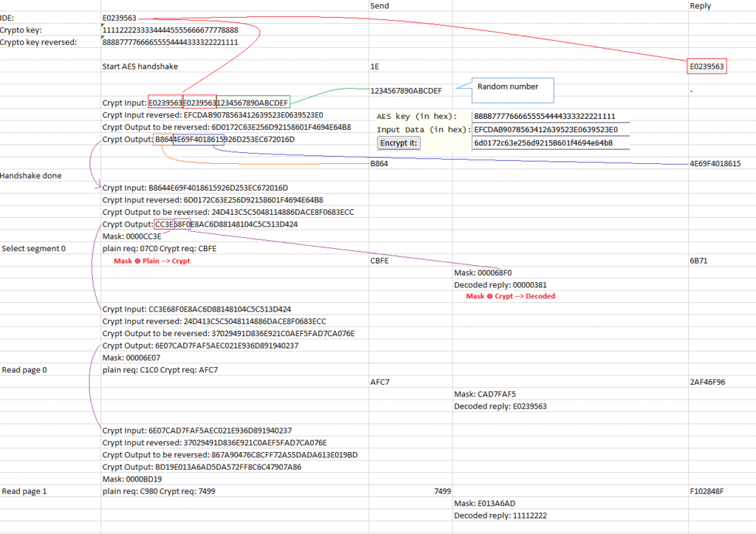Select the "Read page 0" row label
Screen dimensions: 756x534
tap(25, 369)
